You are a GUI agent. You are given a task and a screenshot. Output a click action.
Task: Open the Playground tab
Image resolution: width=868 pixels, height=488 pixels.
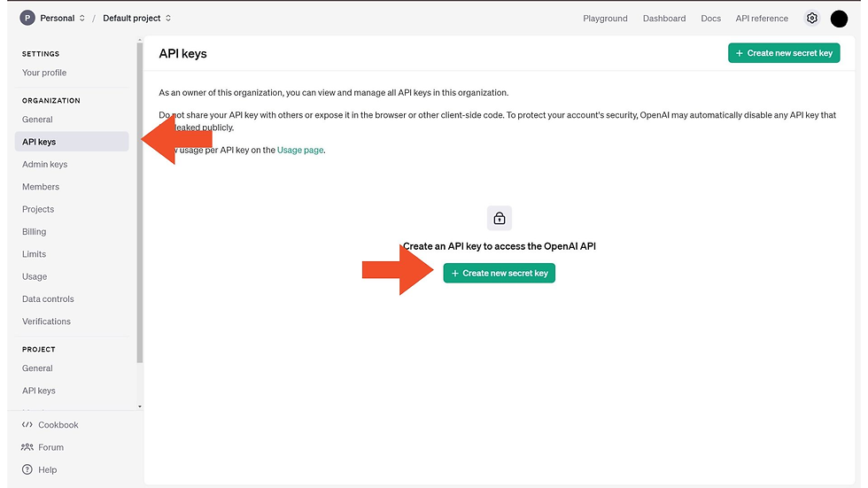[x=605, y=19]
